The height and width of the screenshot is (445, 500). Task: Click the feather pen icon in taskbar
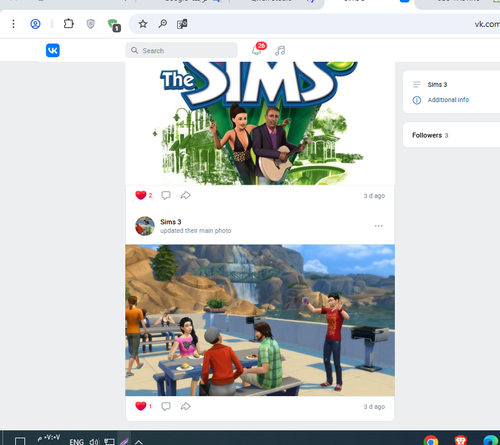tap(124, 442)
